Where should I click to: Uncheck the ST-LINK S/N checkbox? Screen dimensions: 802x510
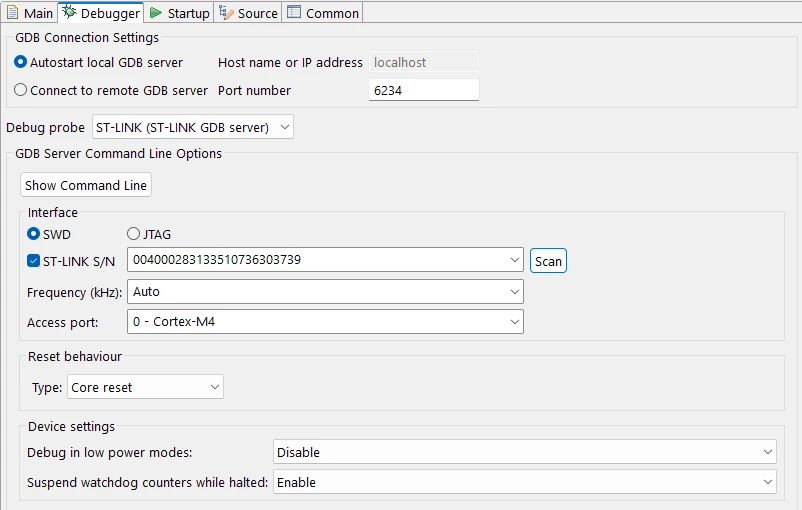[33, 261]
